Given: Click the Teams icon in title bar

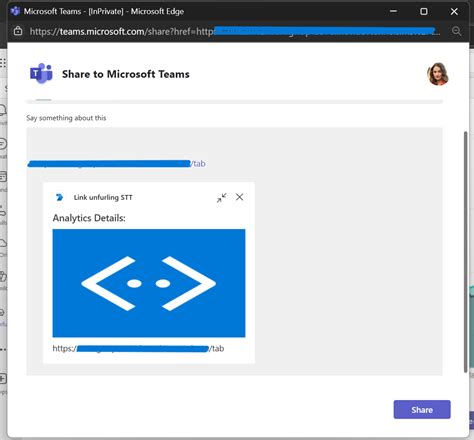Looking at the screenshot, I should pos(15,11).
